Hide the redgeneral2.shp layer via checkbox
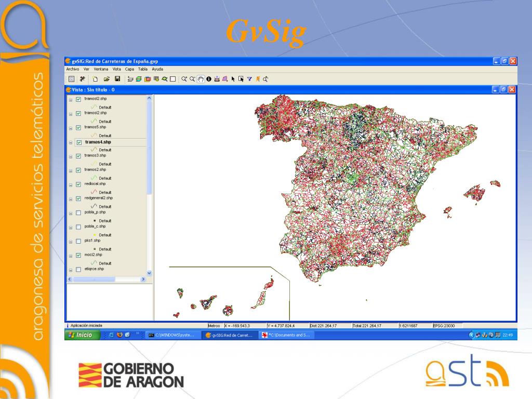The width and height of the screenshot is (532, 399). (78, 198)
